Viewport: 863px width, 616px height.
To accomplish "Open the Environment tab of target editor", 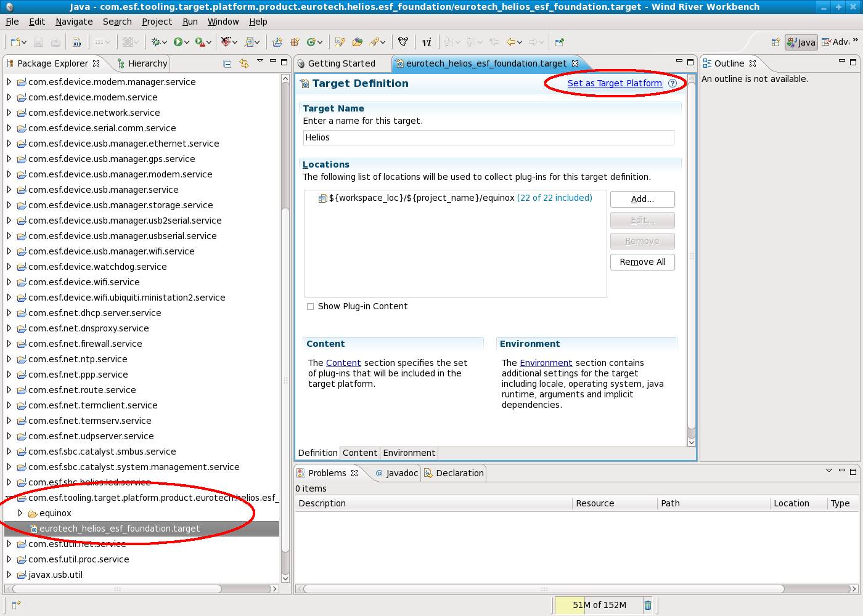I will coord(409,453).
